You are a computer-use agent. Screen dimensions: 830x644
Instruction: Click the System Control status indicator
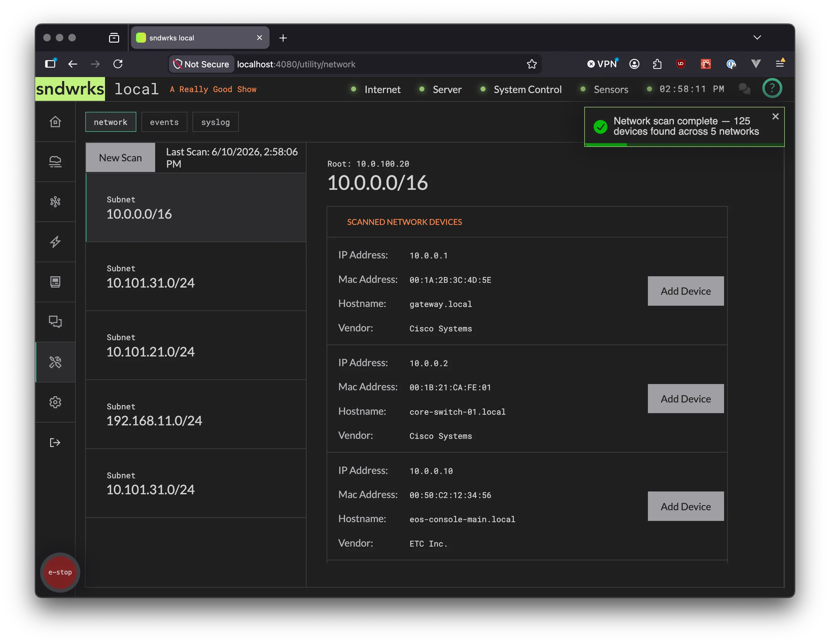tap(521, 89)
